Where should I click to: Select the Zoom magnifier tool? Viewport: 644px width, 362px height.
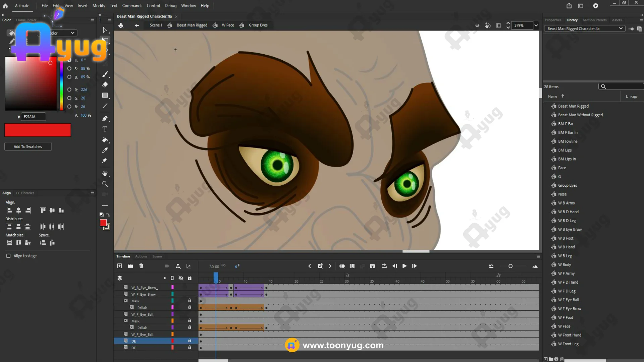click(x=105, y=184)
